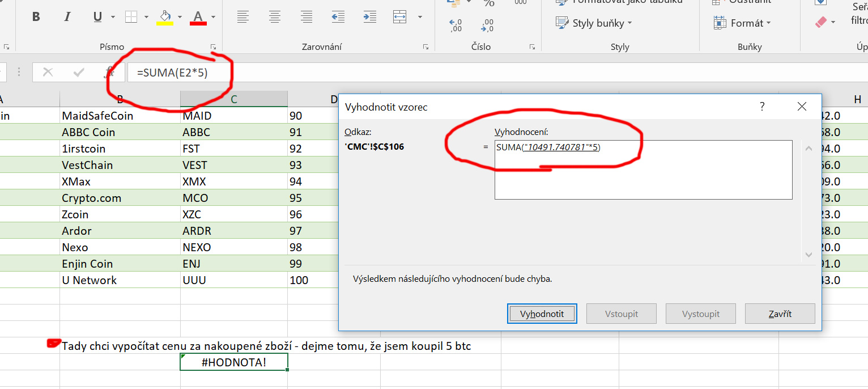Click the borders icon
868x389 pixels.
(131, 17)
